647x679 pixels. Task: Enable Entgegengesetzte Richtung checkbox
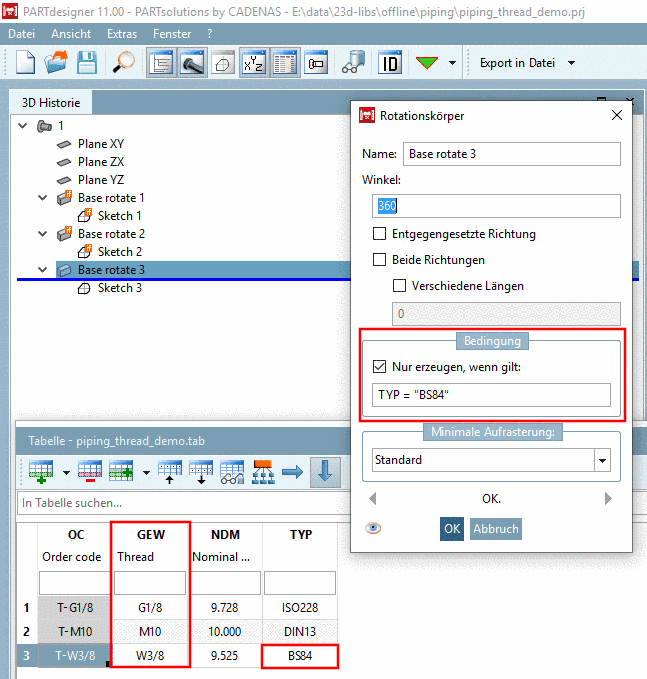tap(379, 234)
